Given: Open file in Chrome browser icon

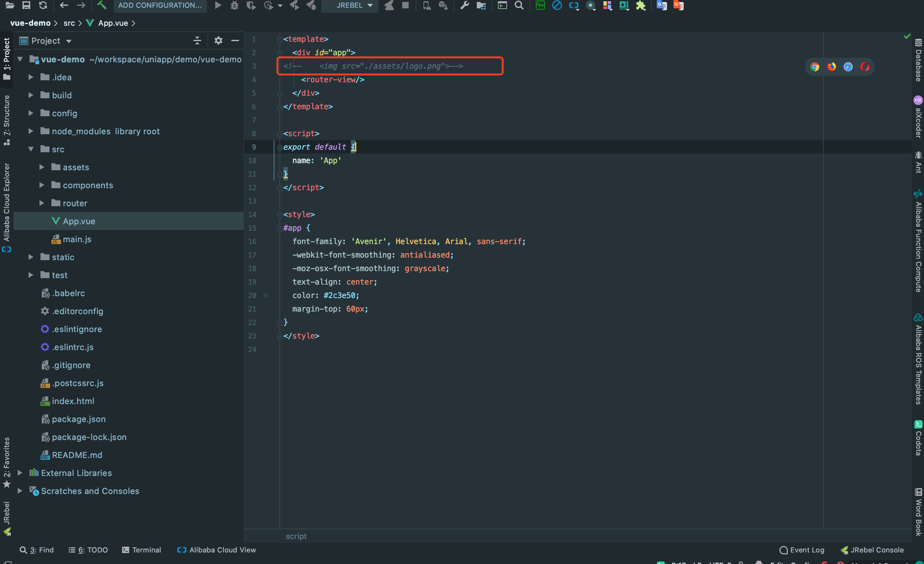Looking at the screenshot, I should 814,67.
